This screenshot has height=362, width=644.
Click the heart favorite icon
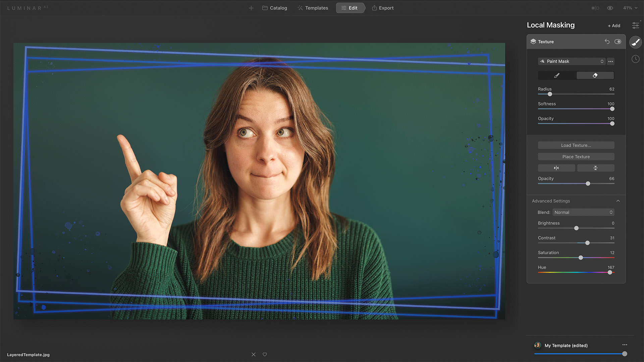(x=265, y=354)
